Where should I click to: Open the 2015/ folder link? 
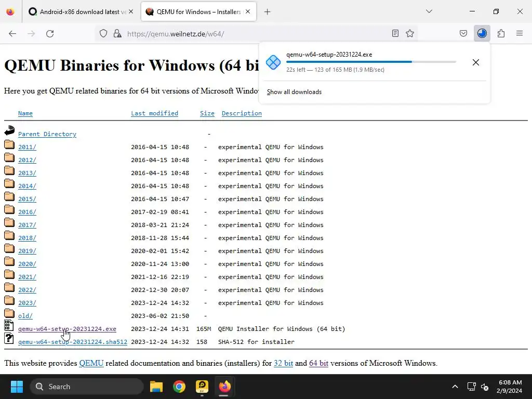[27, 199]
